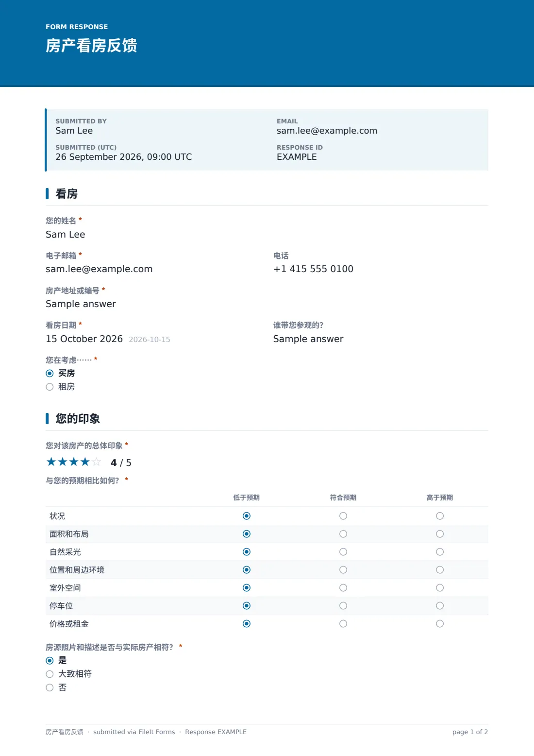Click the 低于预期 column header

point(247,498)
